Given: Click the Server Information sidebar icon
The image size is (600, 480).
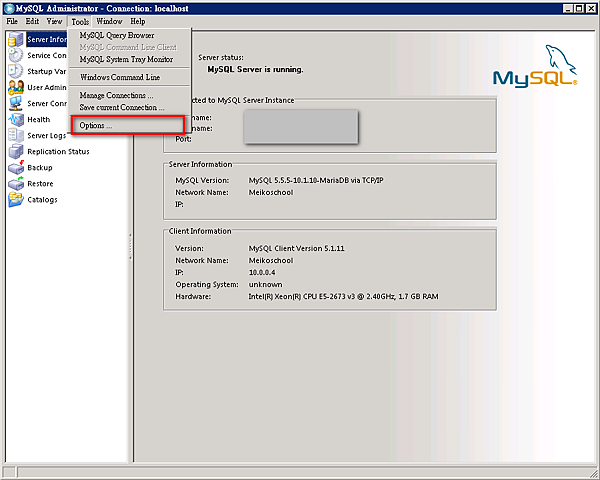Looking at the screenshot, I should (16, 39).
